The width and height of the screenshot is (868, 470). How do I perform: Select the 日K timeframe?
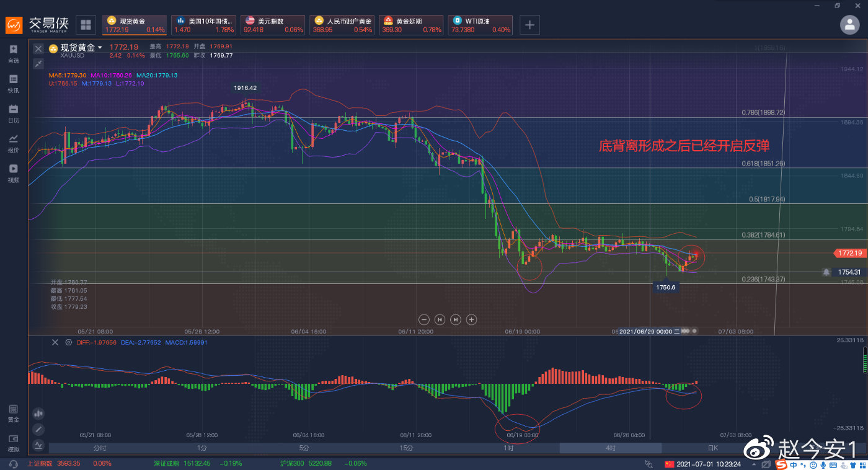(713, 448)
